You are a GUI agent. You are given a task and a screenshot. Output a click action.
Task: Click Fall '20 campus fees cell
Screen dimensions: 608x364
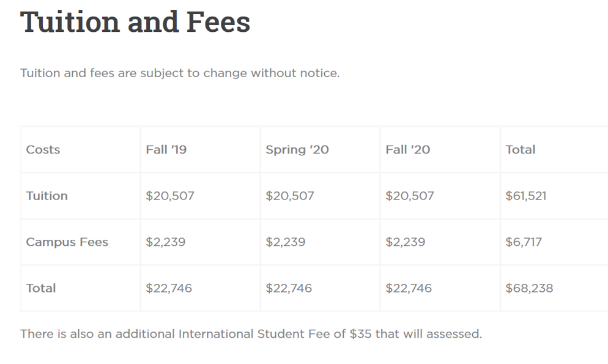[406, 242]
